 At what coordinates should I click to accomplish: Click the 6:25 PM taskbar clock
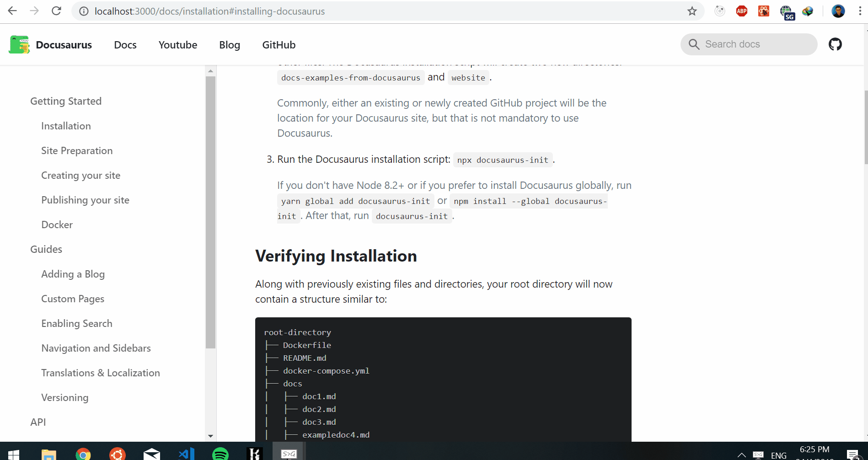coord(814,449)
